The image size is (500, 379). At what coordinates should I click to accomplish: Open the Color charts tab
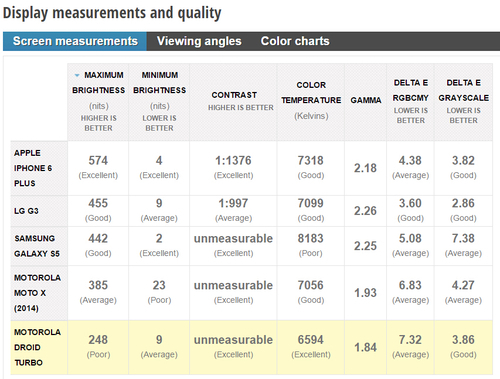pyautogui.click(x=295, y=41)
